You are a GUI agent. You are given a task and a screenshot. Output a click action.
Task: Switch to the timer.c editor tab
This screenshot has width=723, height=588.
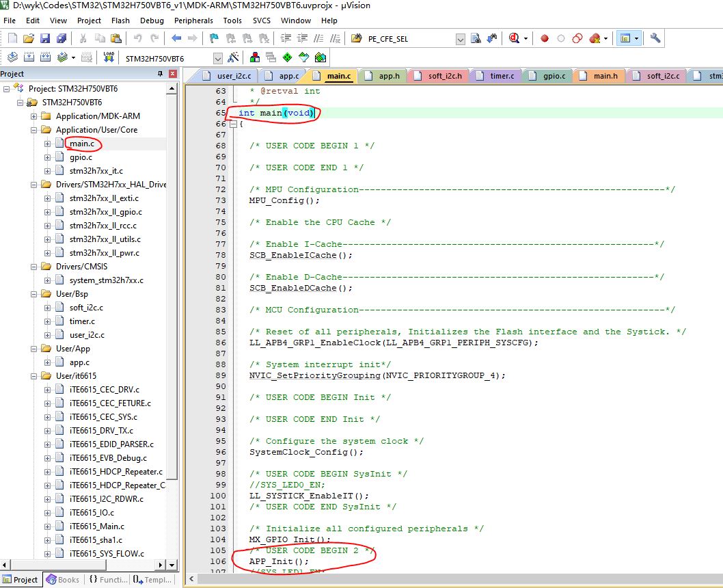pos(496,76)
